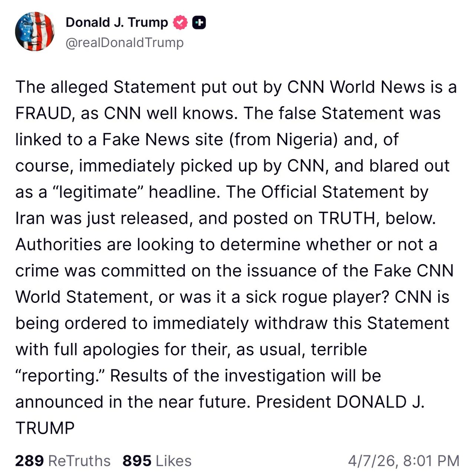Screen dimensions: 475x476
Task: Click the Likes label
Action: coord(173,461)
